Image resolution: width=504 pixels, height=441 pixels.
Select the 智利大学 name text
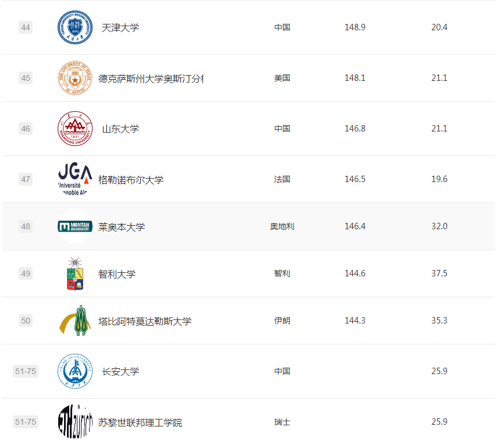point(116,273)
